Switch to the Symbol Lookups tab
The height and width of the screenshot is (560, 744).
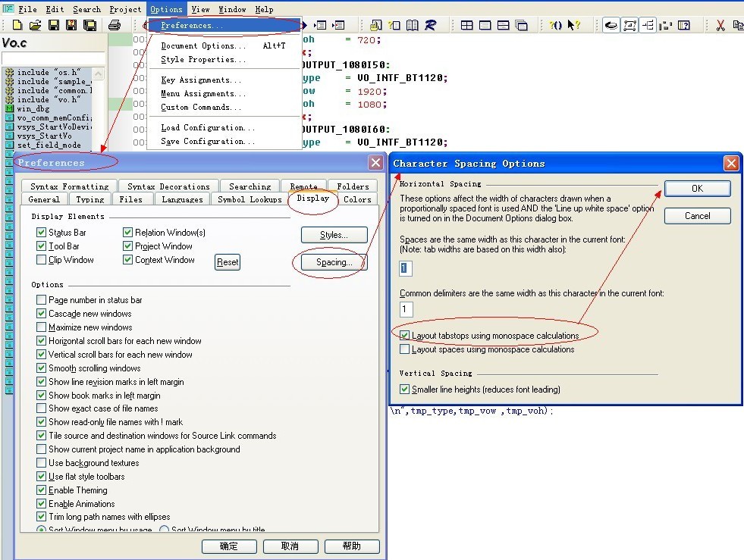tap(250, 199)
